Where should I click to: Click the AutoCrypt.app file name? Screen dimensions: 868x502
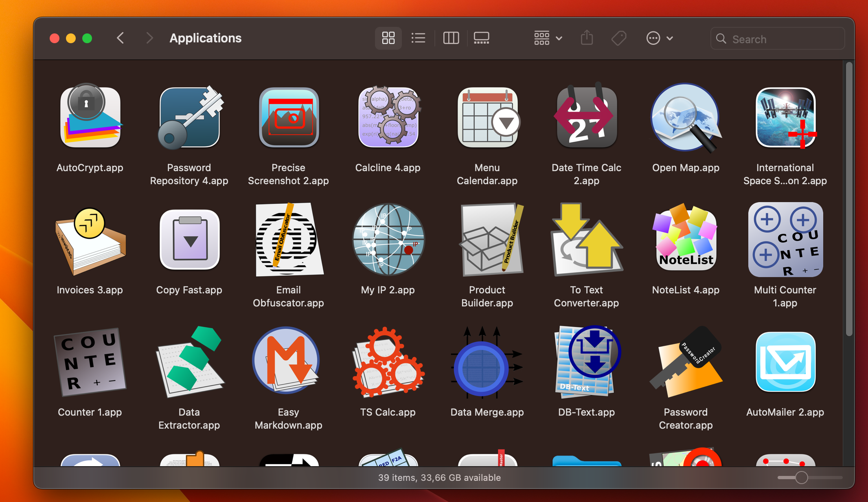[90, 168]
